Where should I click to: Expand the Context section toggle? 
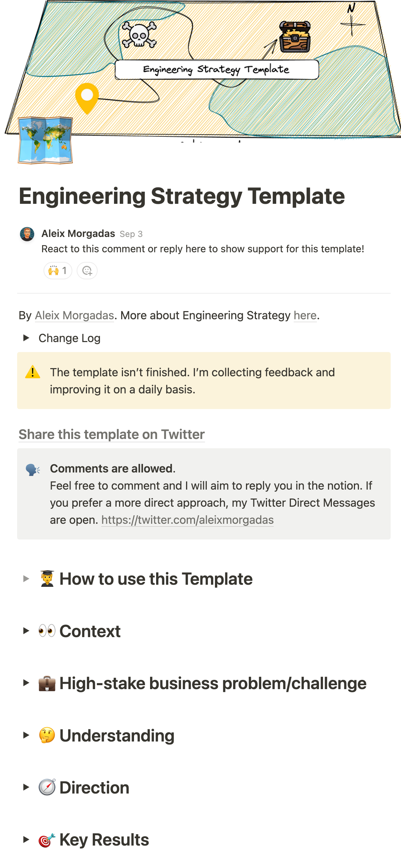click(x=26, y=631)
